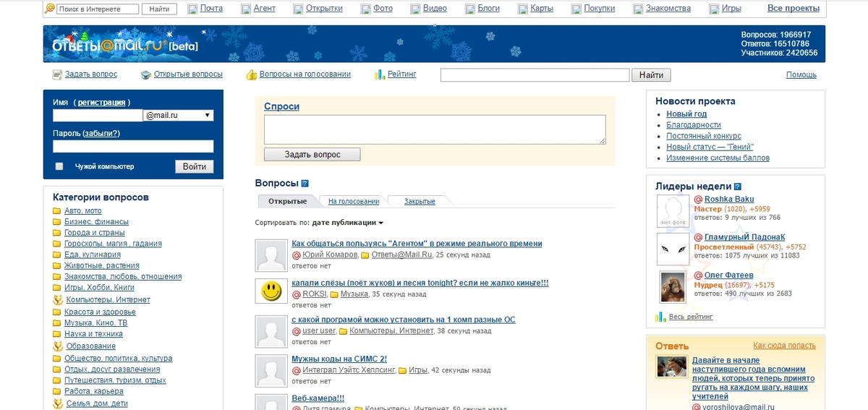
Task: Click the Найти button in answers search
Action: point(651,75)
